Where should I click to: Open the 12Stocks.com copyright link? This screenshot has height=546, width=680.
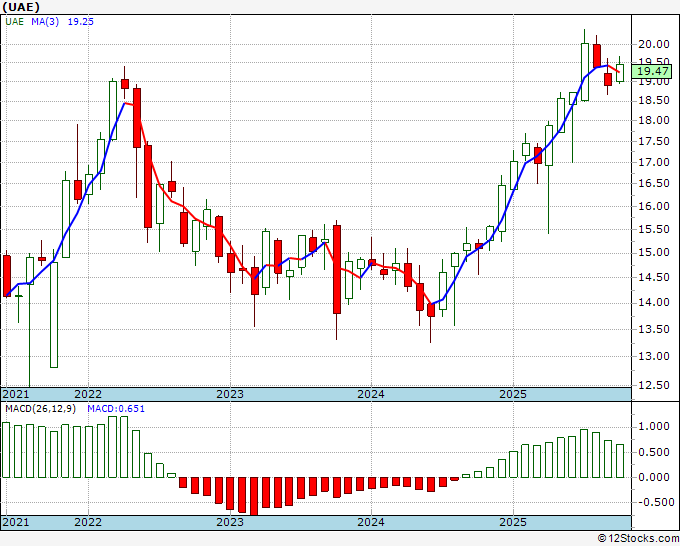pos(638,538)
